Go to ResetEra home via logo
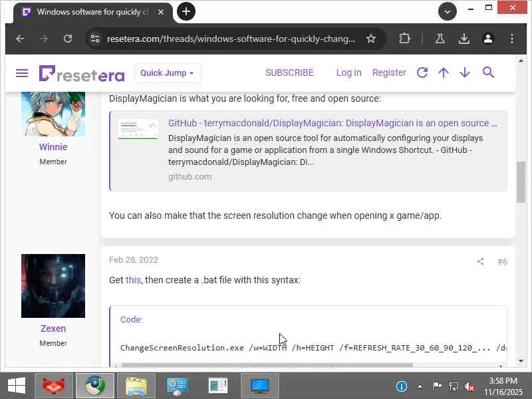Viewport: 532px width, 399px height. (x=82, y=73)
